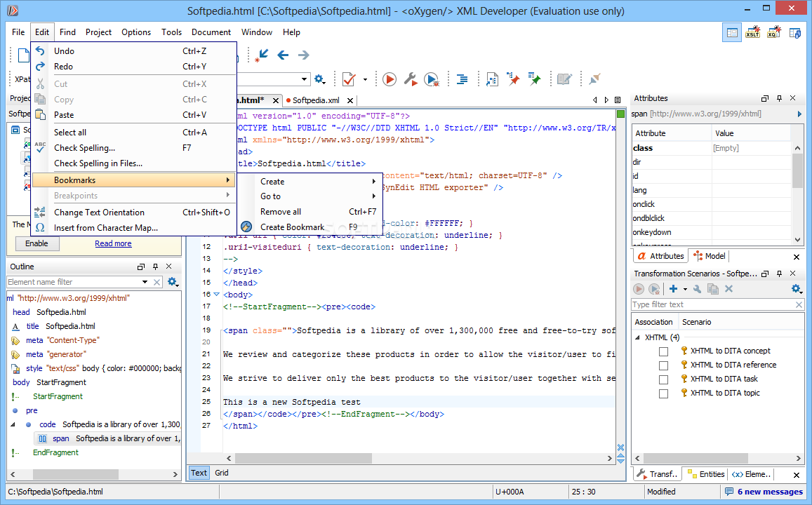Click the Validate red checkmark icon
812x505 pixels.
pyautogui.click(x=349, y=79)
